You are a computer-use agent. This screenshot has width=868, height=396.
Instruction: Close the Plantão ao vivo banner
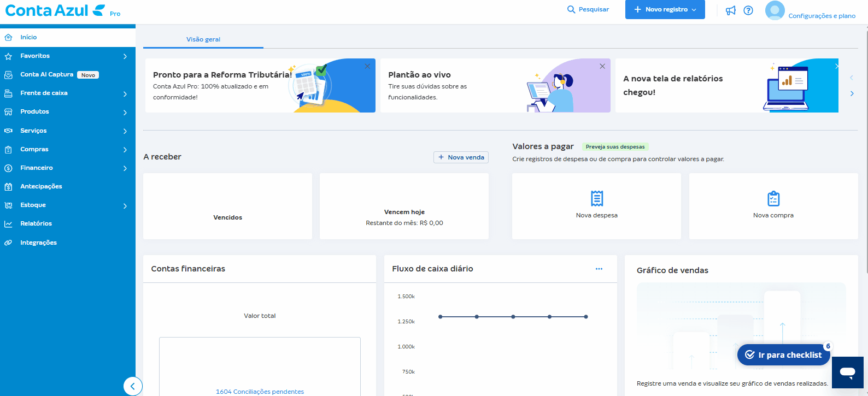click(x=602, y=66)
